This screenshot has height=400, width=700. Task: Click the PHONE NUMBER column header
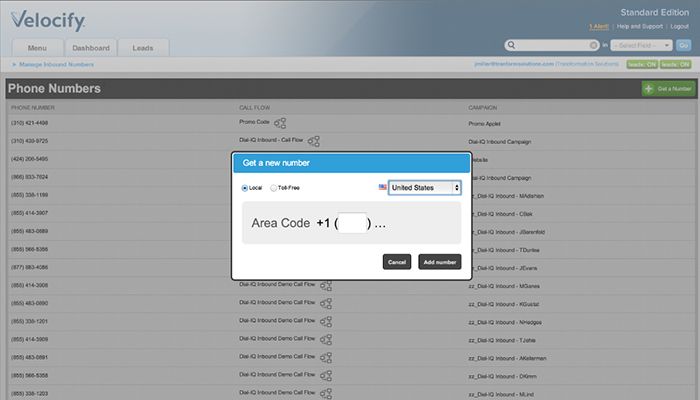tap(33, 108)
